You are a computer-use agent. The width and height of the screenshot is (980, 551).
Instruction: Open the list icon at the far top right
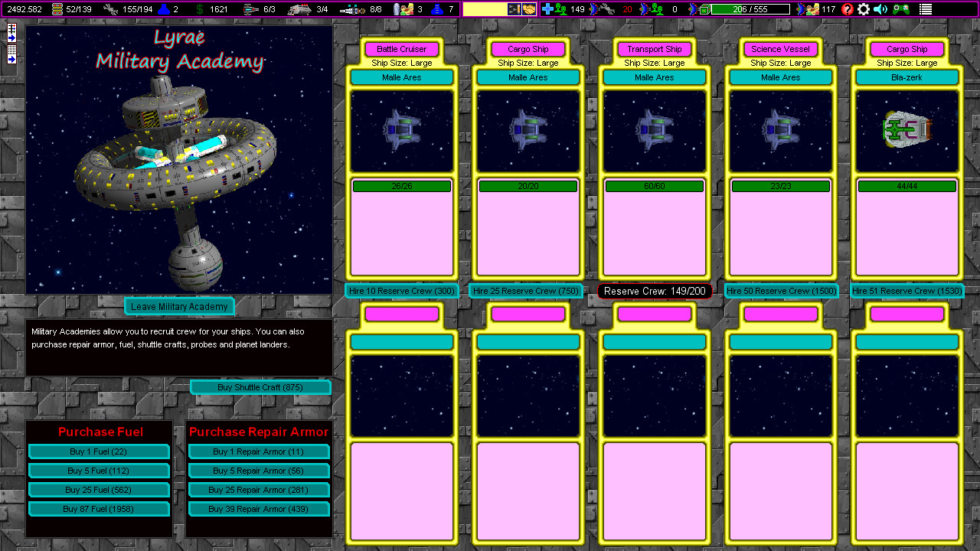click(927, 9)
